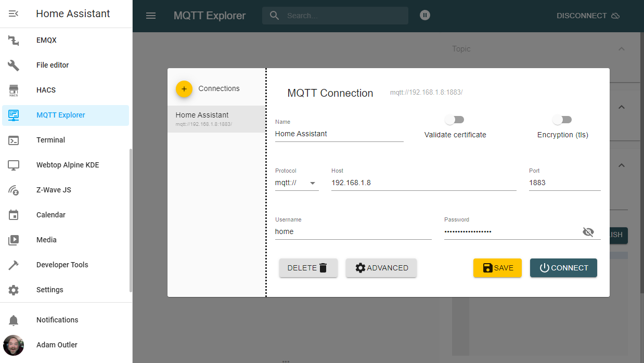Open the Protocol mqtt:// dropdown
This screenshot has height=363, width=644.
[297, 183]
